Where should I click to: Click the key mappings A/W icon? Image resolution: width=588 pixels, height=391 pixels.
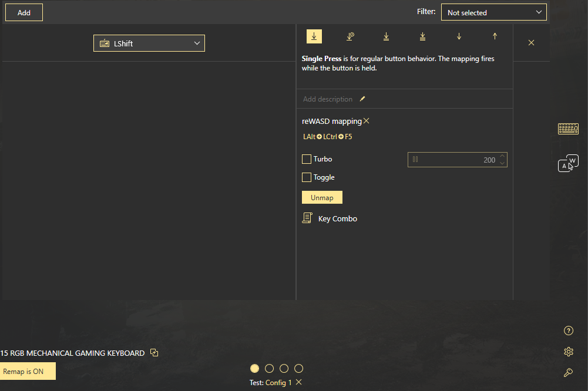pos(568,163)
